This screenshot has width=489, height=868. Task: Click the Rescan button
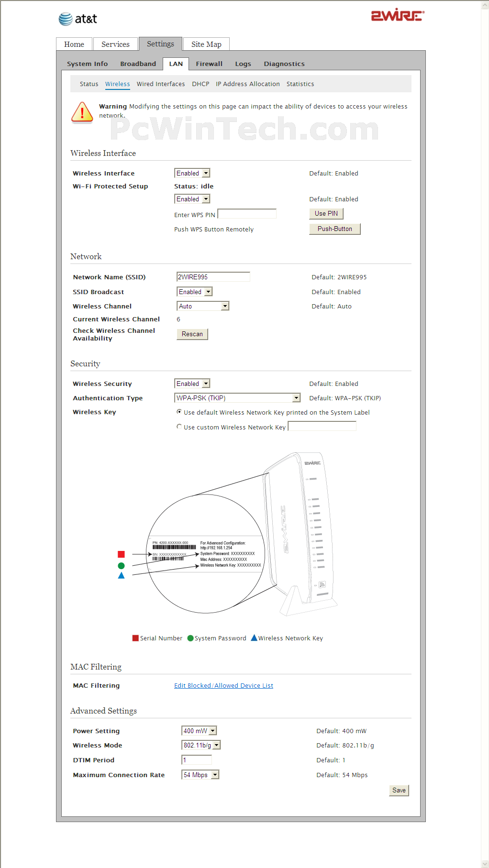tap(192, 334)
